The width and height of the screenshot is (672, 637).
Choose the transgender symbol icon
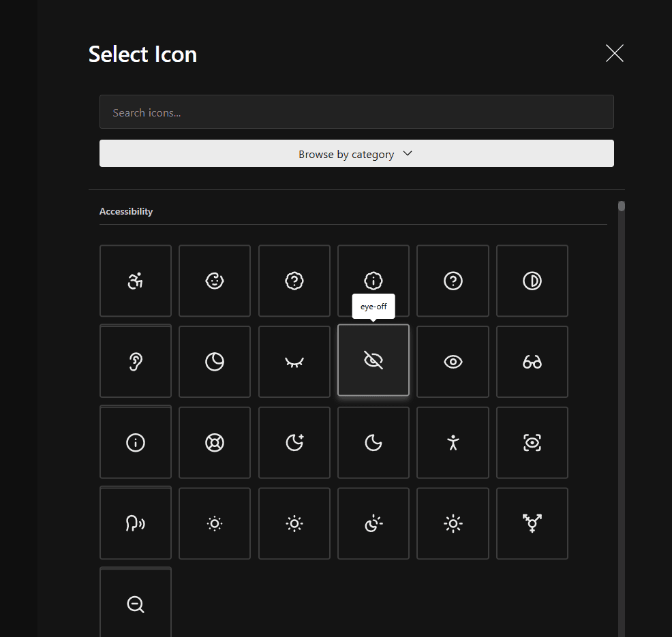532,523
